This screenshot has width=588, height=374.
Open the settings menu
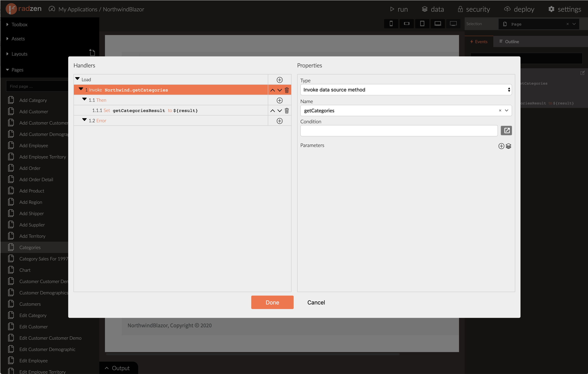click(565, 9)
